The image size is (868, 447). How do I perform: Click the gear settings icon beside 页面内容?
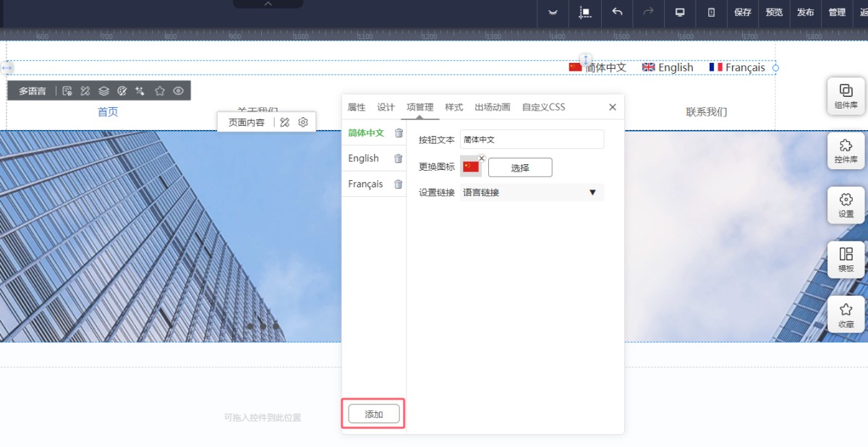[x=303, y=122]
